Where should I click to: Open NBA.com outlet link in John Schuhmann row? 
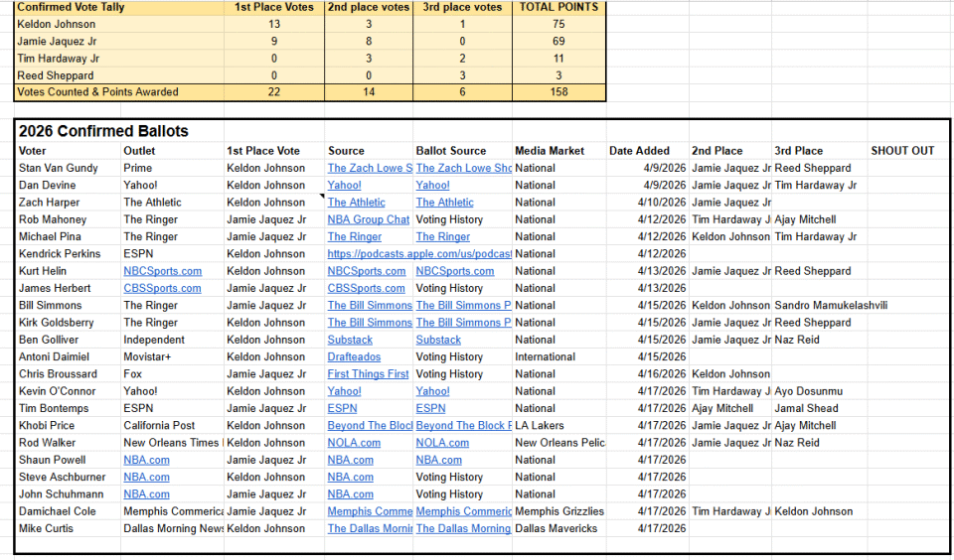tap(147, 494)
